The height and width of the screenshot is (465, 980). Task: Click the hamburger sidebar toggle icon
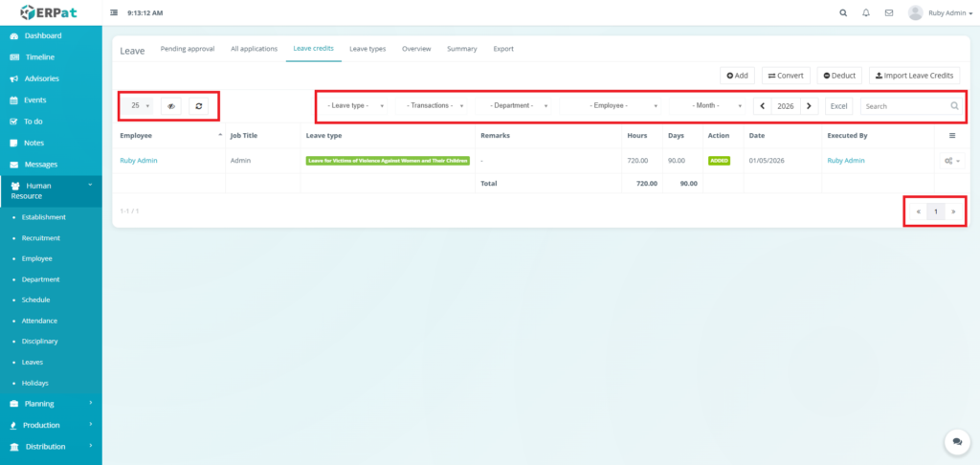tap(115, 13)
